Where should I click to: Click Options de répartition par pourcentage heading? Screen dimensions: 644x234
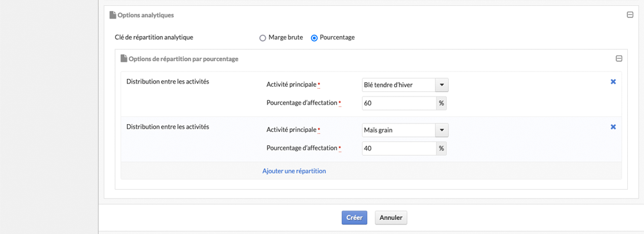click(184, 59)
